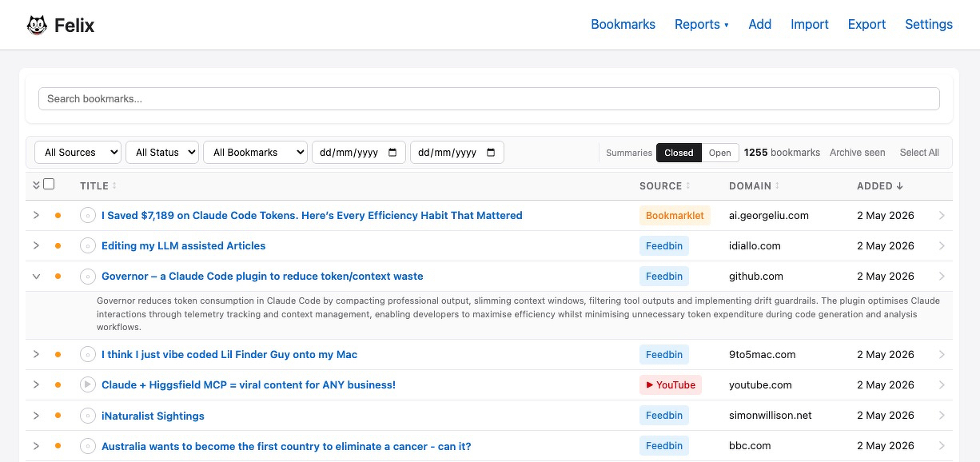Open details arrow at right of 'Claude + Higgsfield MCP' row
The width and height of the screenshot is (980, 462).
click(942, 384)
